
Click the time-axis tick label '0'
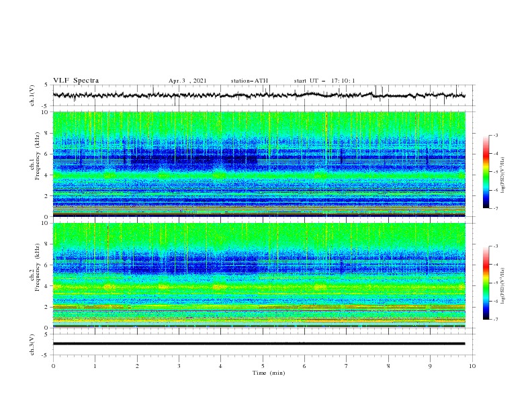click(53, 366)
